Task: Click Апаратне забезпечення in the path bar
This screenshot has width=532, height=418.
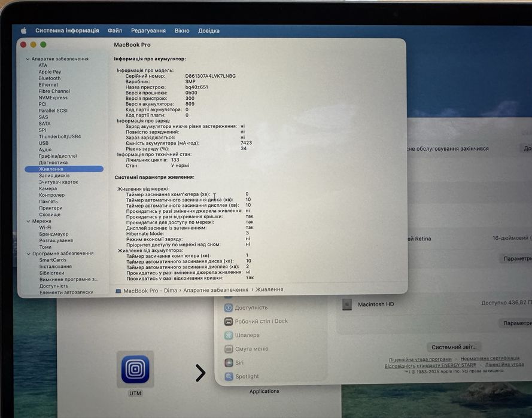Action: tap(216, 290)
